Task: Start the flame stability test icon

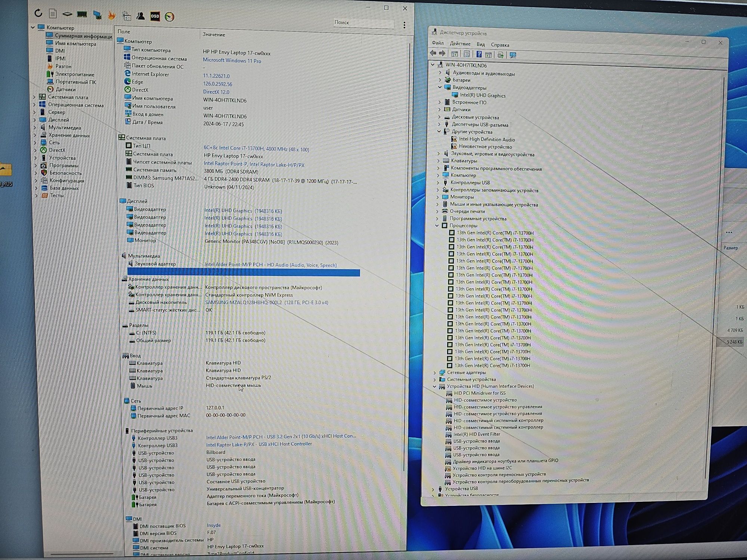Action: pos(112,15)
